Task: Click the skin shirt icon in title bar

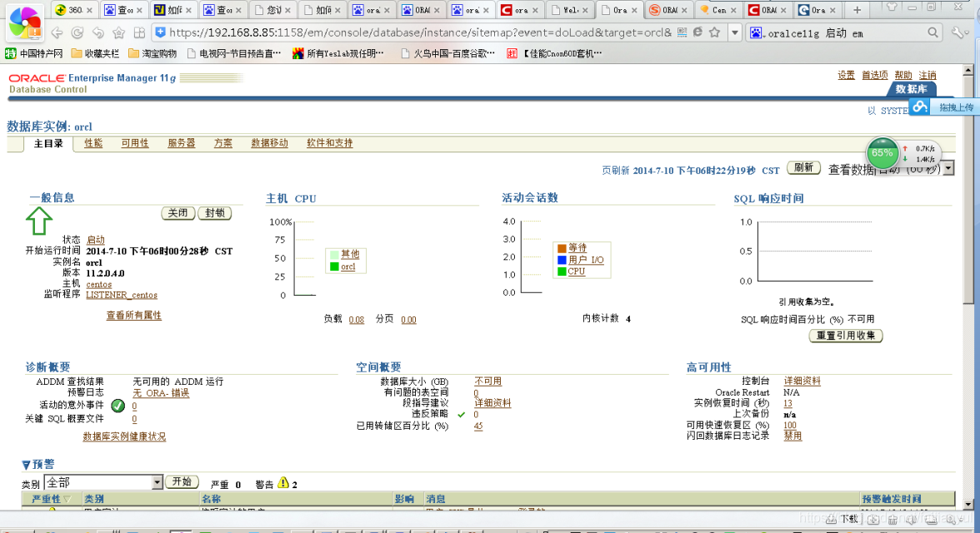Action: click(x=892, y=7)
